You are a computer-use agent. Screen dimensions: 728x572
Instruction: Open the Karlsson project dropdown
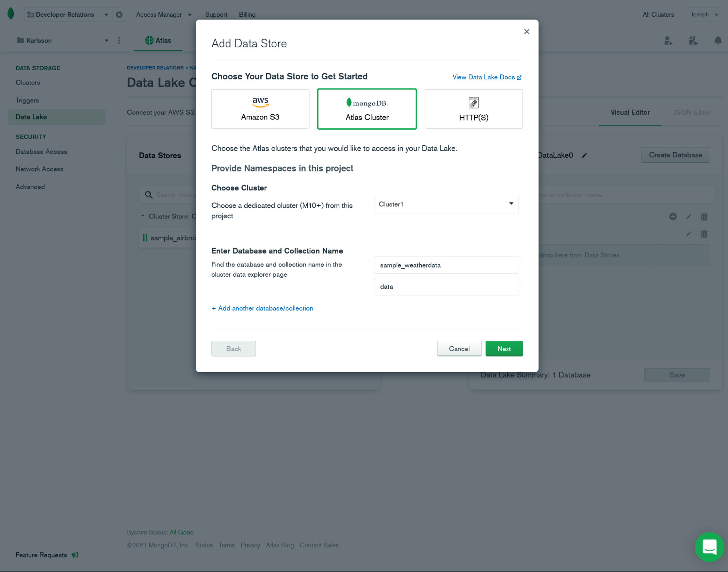[x=63, y=40]
